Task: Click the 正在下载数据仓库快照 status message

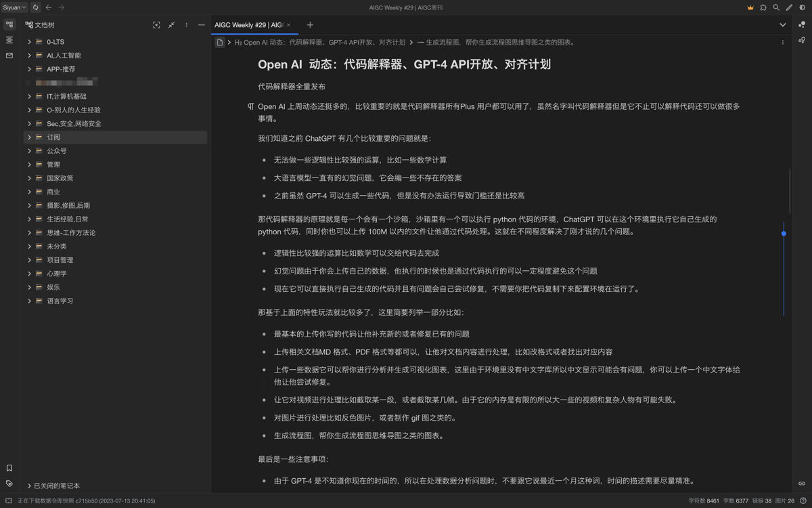Action: [86, 501]
